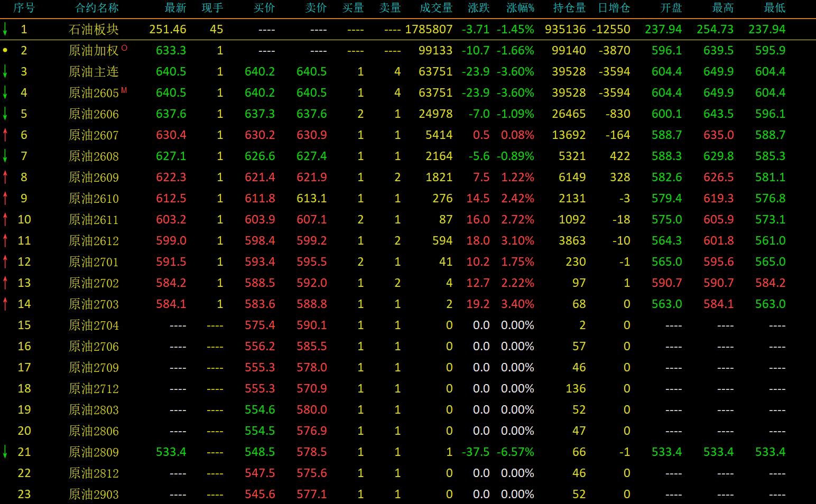Select the 原油2607 contract name
Image resolution: width=816 pixels, height=504 pixels.
[x=94, y=135]
